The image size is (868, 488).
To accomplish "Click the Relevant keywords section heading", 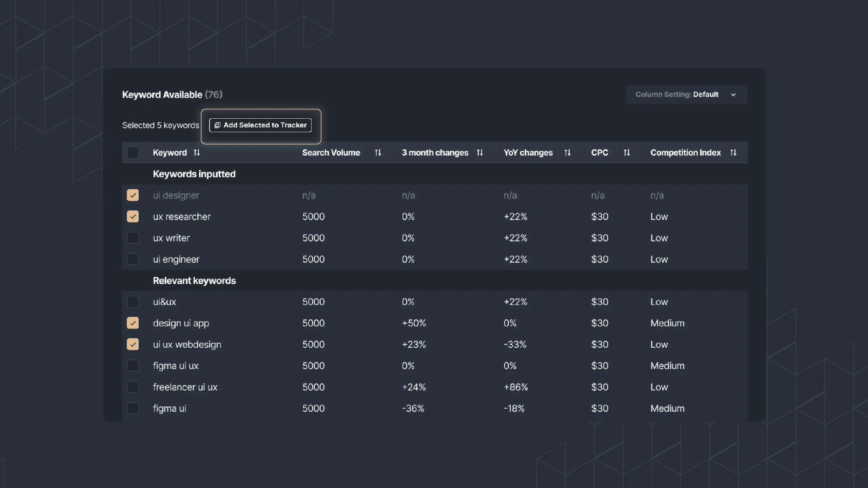I will (194, 281).
